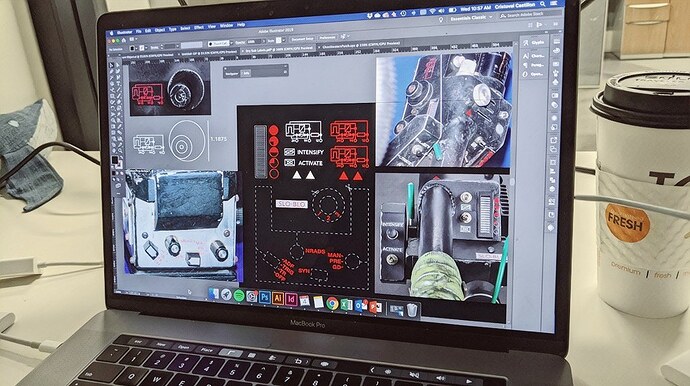Click the Document Setup button
This screenshot has width=690, height=386.
(302, 39)
